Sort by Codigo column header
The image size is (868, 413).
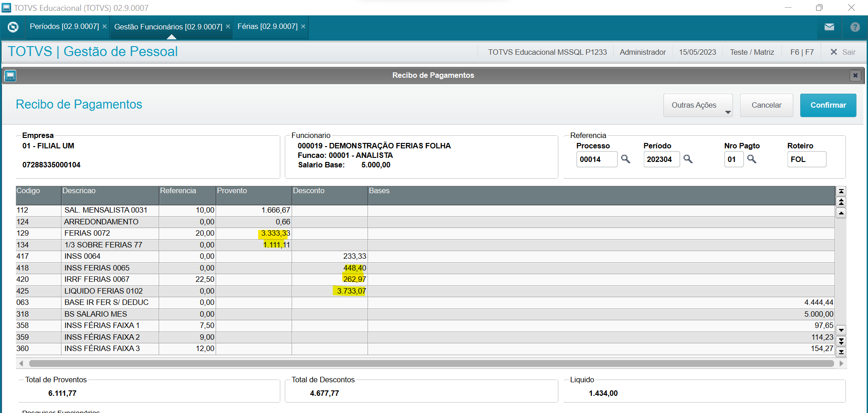pos(38,195)
